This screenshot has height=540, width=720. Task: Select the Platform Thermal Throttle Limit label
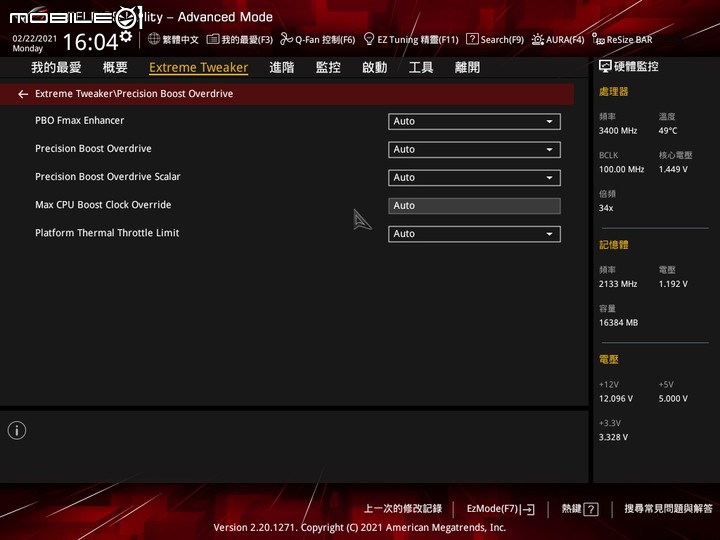(x=107, y=233)
